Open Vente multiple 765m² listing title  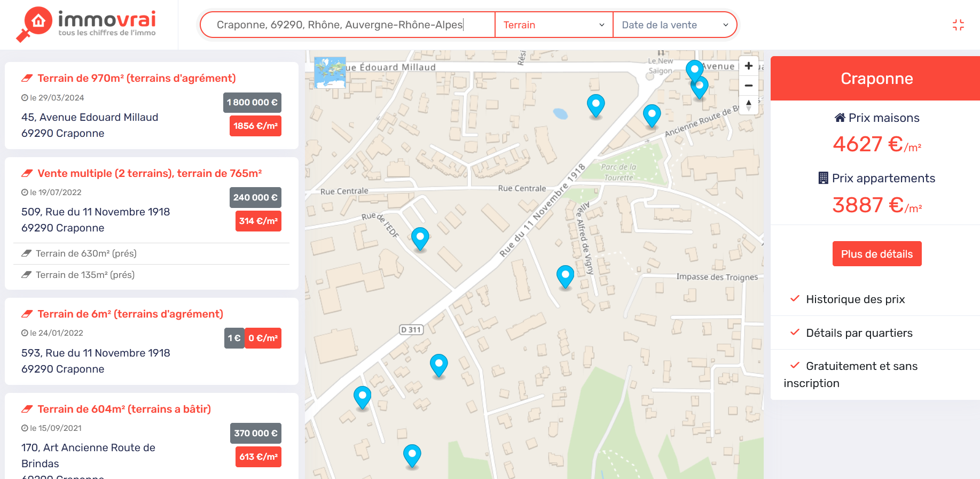point(150,174)
